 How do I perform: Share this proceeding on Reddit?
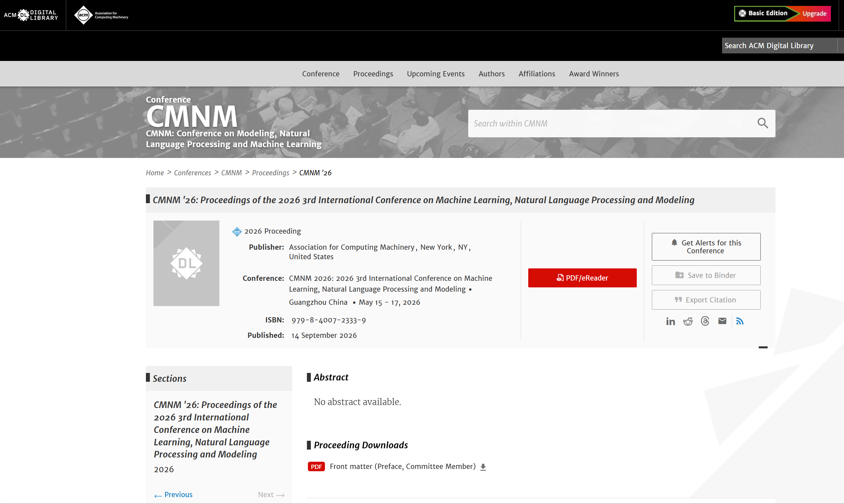(688, 321)
